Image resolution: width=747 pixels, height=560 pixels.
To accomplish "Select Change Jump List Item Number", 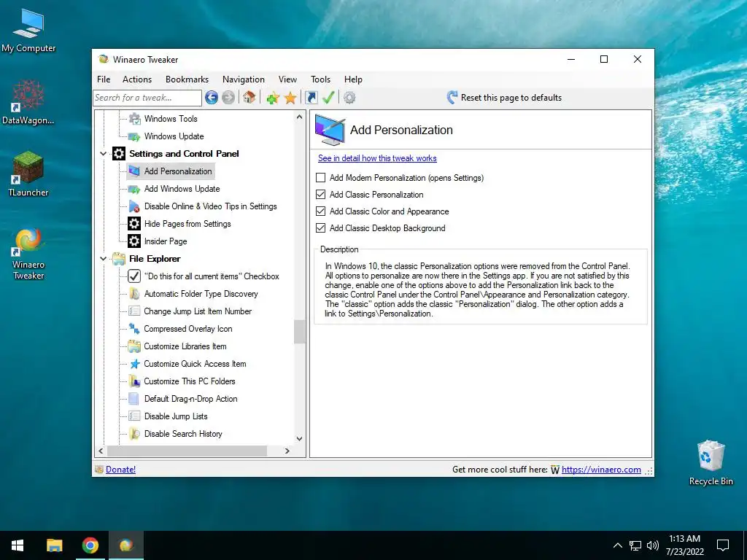I will tap(198, 311).
